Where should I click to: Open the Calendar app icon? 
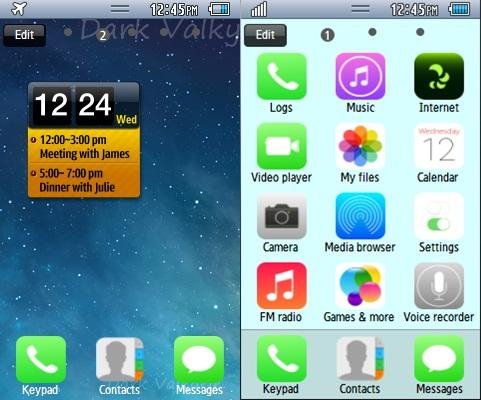(439, 146)
